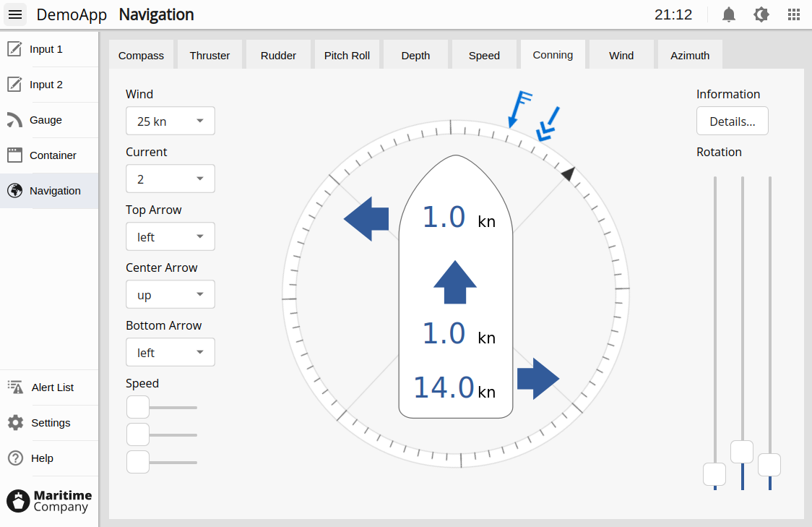Expand the Top Arrow dropdown
The image size is (812, 527).
tap(170, 237)
